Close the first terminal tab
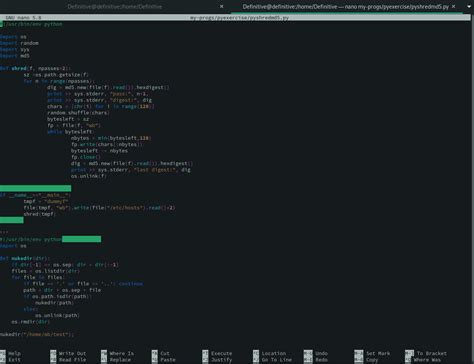 (222, 6)
